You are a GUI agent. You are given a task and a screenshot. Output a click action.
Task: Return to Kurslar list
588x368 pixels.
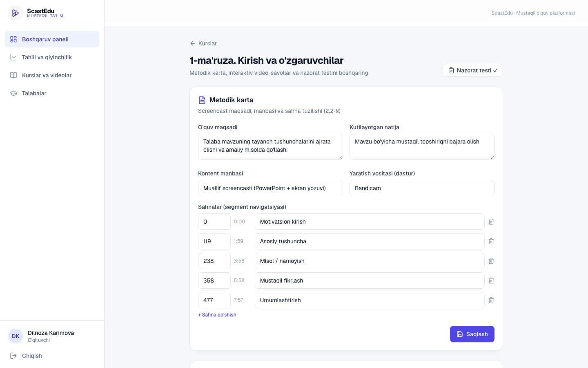203,43
